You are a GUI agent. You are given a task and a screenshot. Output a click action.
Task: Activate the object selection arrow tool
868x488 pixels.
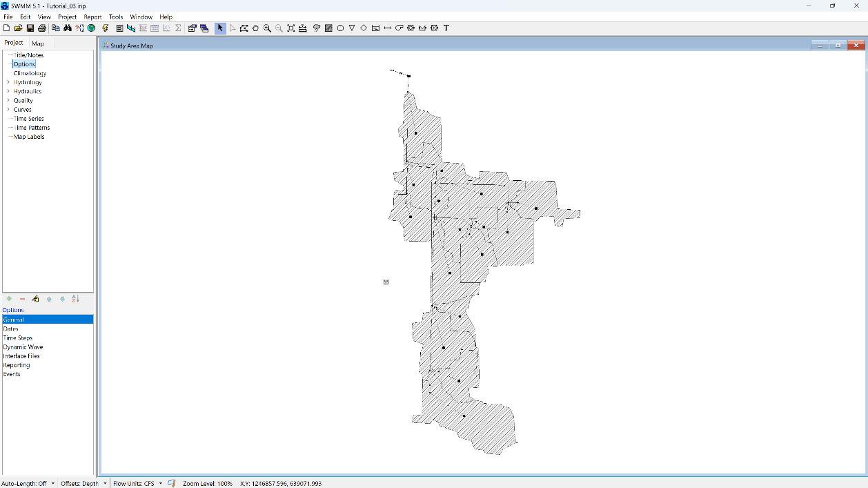point(220,28)
